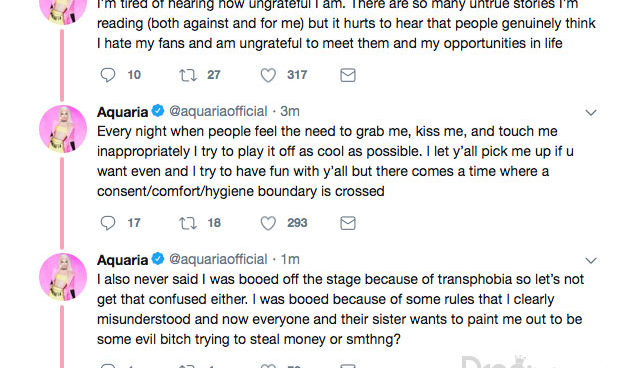
Task: Open the 3m timestamp permalink
Action: click(290, 111)
